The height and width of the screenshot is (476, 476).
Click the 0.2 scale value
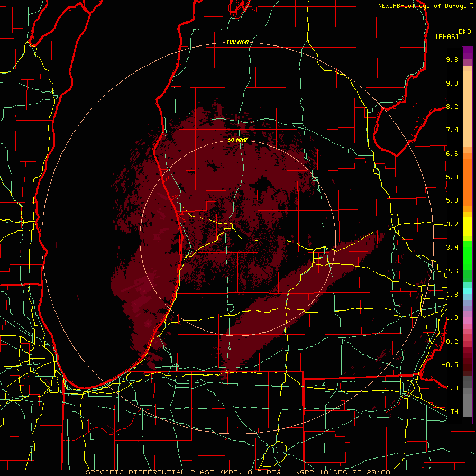coord(452,342)
